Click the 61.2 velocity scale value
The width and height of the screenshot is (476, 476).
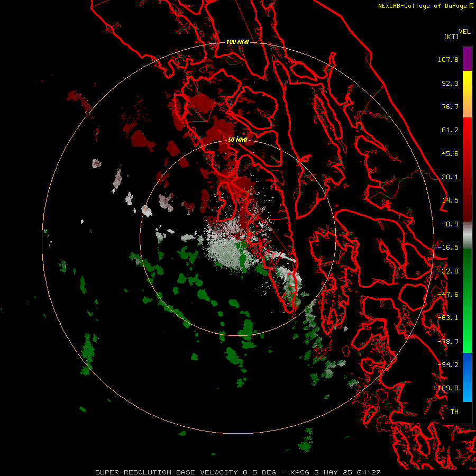tap(450, 130)
